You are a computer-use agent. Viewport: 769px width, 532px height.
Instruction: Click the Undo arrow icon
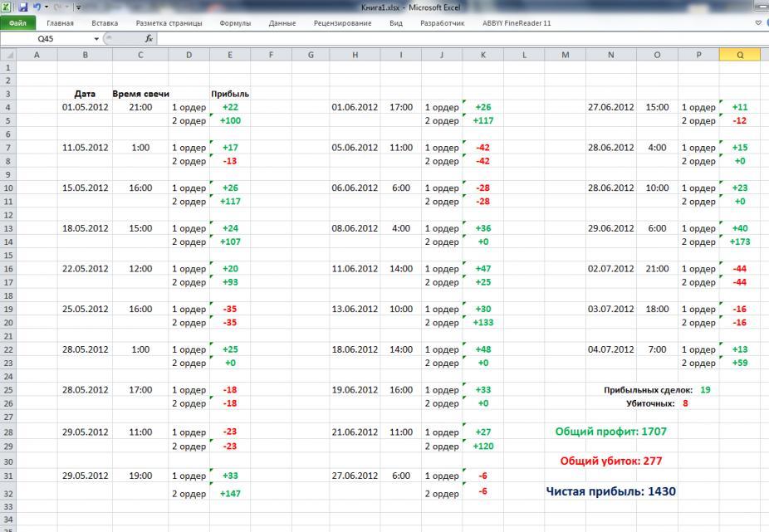pyautogui.click(x=36, y=7)
